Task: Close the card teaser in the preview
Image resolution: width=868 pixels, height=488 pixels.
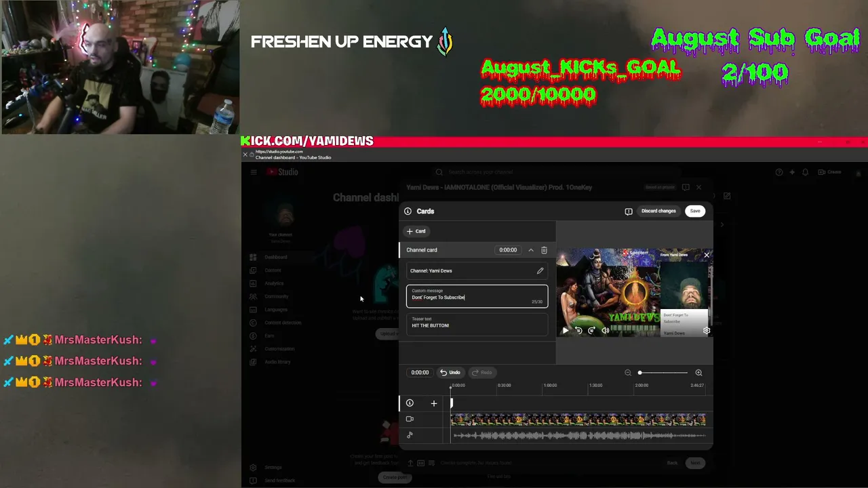Action: click(x=707, y=256)
